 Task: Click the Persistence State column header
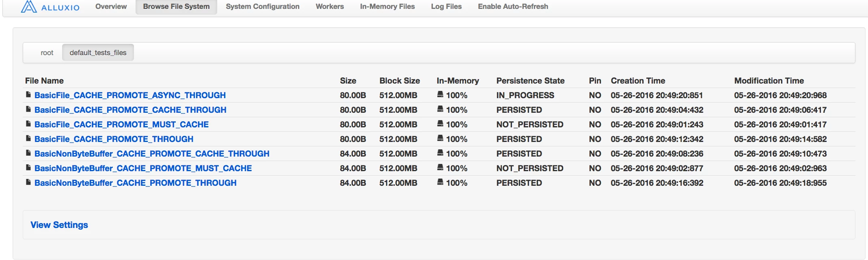click(x=530, y=81)
